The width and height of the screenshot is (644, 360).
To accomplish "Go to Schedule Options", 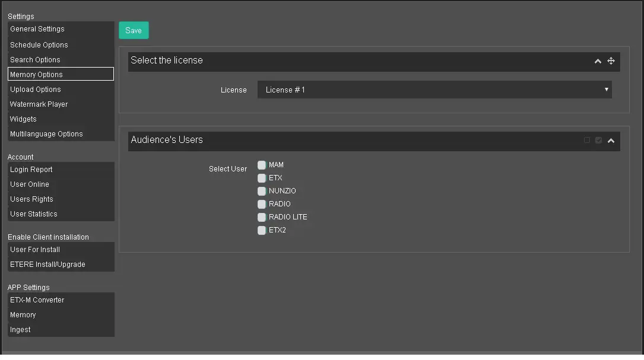I will click(x=39, y=45).
